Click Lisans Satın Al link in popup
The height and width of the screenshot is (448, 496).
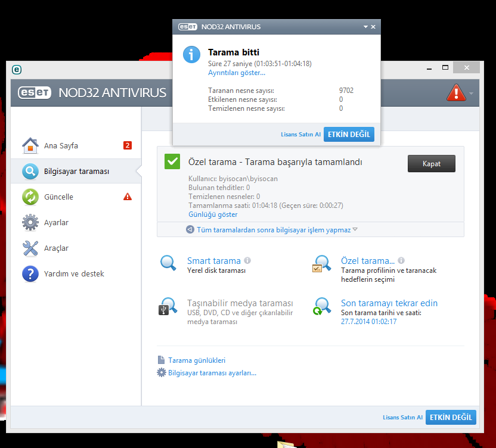tap(301, 135)
